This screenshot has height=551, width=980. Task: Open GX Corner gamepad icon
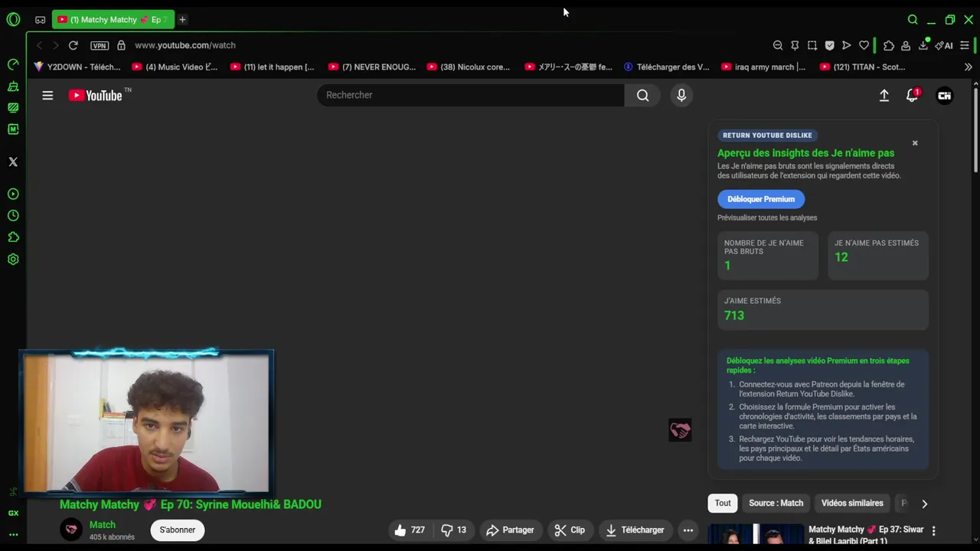pyautogui.click(x=40, y=19)
